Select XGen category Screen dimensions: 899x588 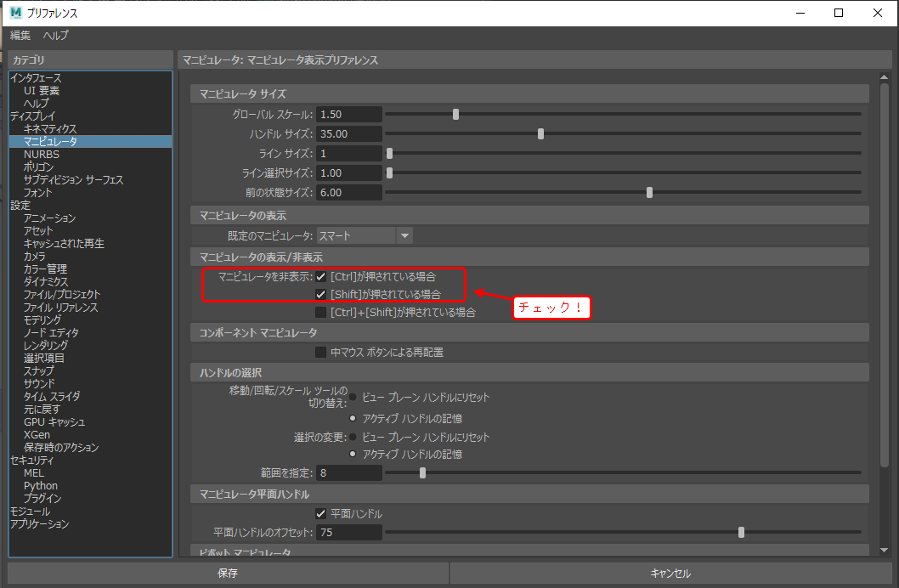tap(37, 434)
